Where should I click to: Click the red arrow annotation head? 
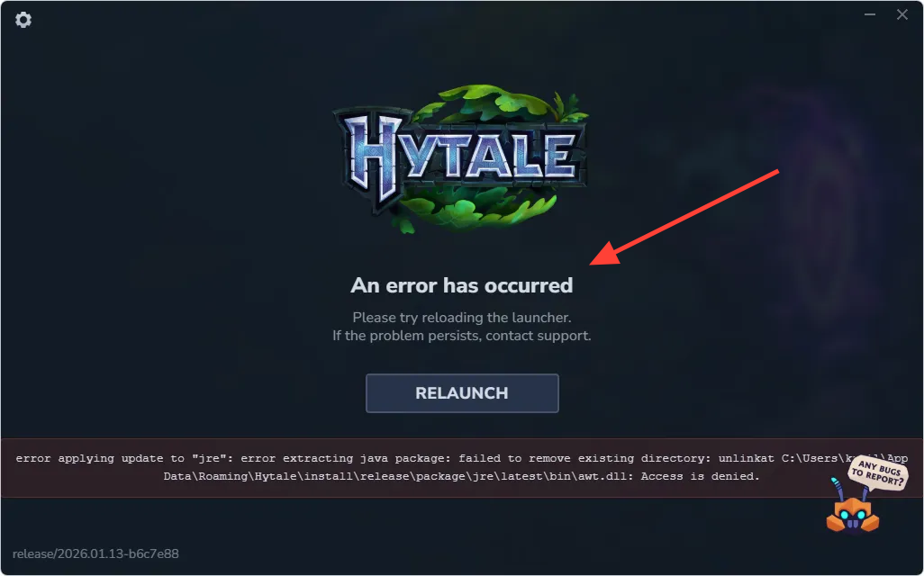[x=606, y=255]
